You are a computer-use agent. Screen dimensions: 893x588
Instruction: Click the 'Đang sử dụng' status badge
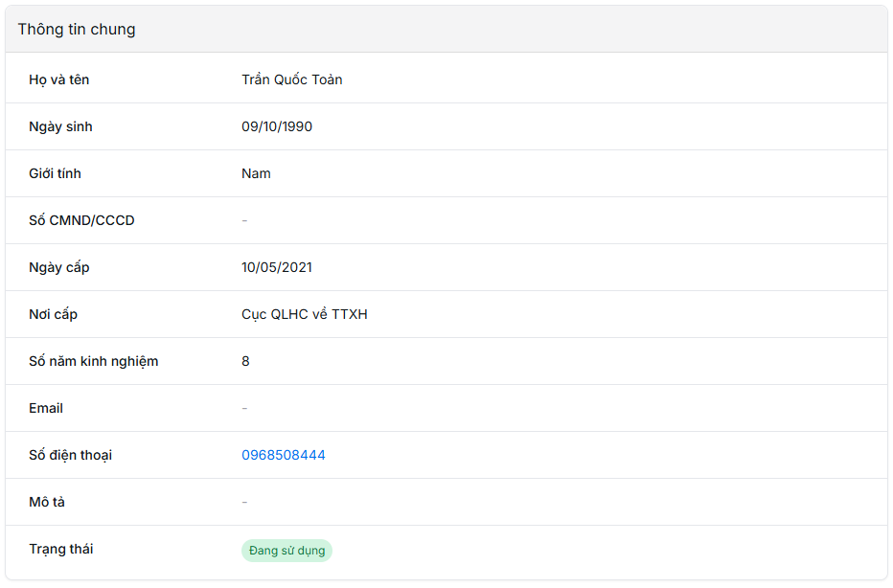286,551
